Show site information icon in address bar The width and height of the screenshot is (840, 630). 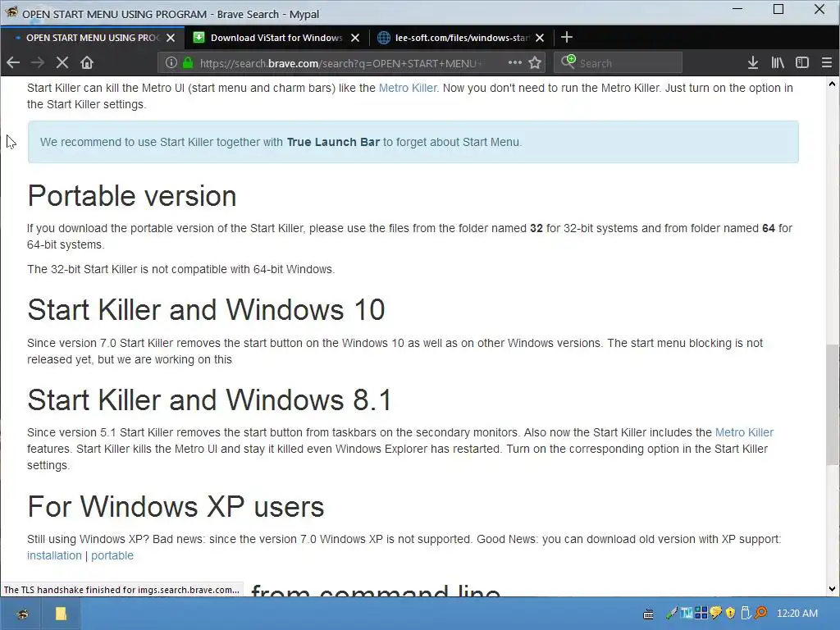[x=171, y=62]
